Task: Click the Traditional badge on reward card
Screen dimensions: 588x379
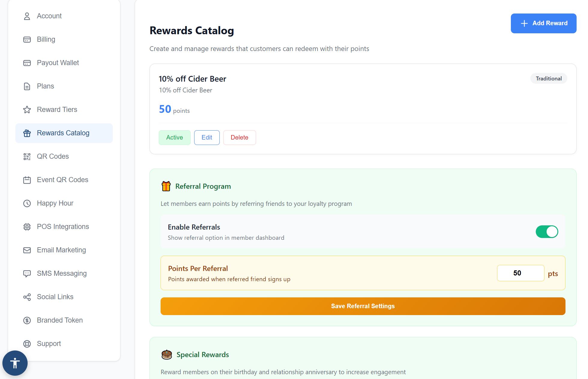Action: tap(549, 79)
